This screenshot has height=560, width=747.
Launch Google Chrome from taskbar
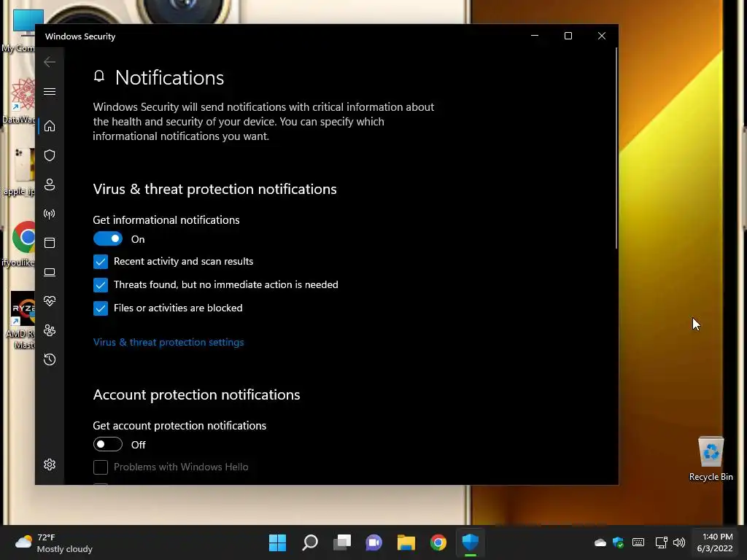click(438, 542)
